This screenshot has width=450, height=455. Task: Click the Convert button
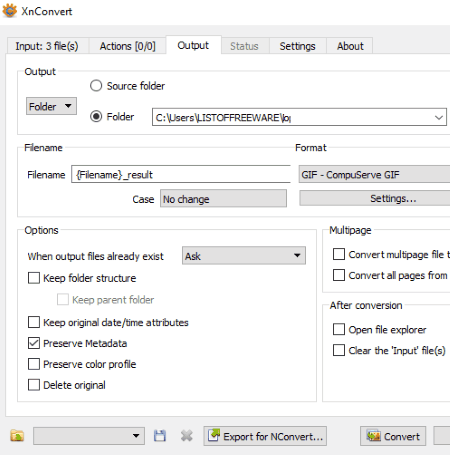(393, 436)
